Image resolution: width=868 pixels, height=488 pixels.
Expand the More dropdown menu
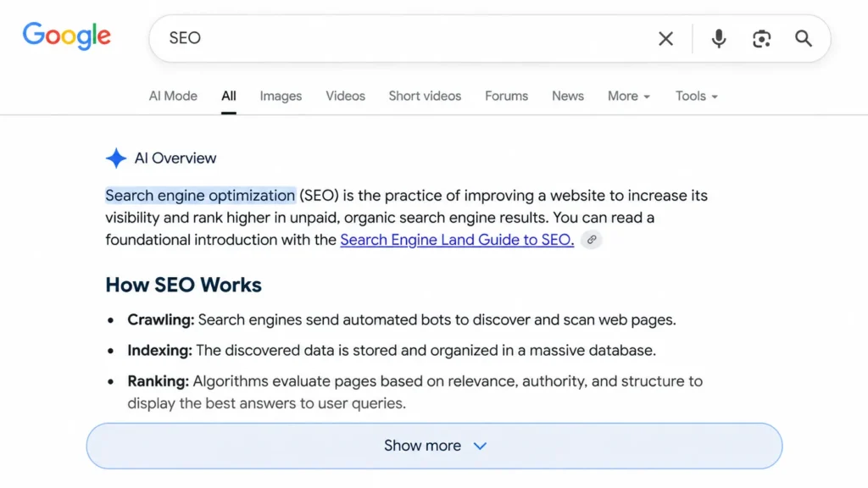point(629,96)
